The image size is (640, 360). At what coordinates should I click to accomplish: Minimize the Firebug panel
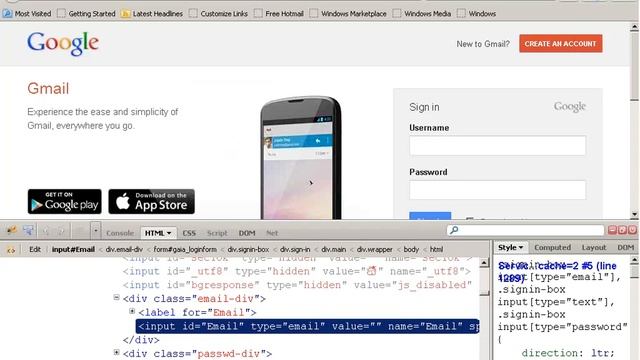coord(612,230)
